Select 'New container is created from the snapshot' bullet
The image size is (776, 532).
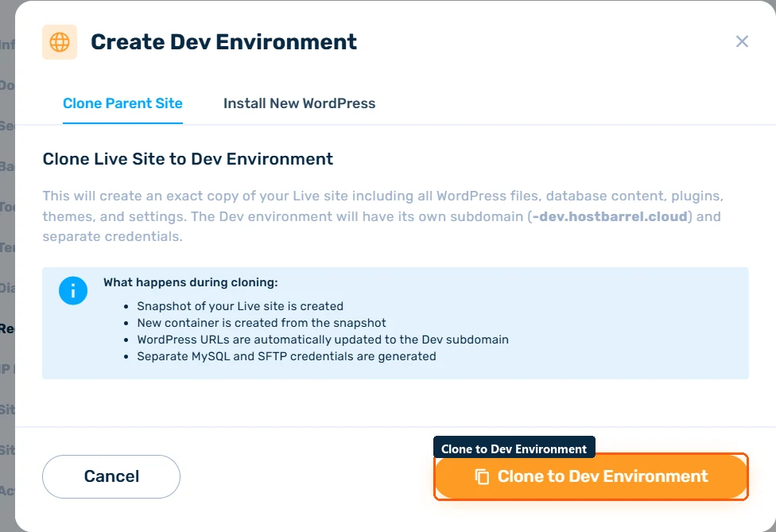pyautogui.click(x=262, y=323)
